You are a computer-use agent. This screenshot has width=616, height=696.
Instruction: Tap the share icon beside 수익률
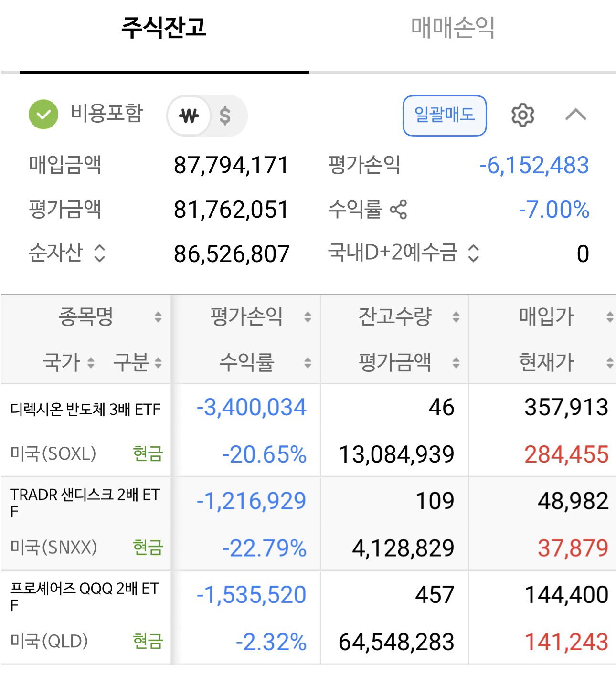point(398,210)
